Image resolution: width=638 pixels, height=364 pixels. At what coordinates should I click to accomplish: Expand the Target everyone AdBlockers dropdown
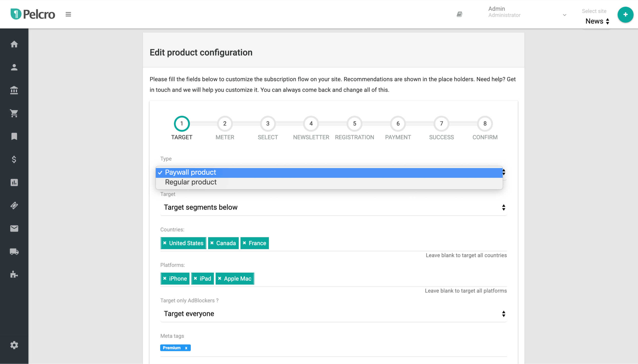pos(333,314)
